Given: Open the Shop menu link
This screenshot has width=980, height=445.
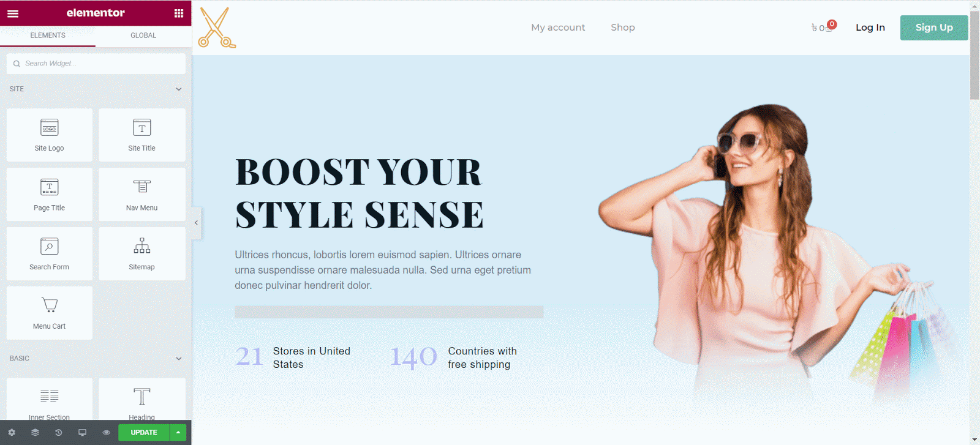Looking at the screenshot, I should 623,28.
